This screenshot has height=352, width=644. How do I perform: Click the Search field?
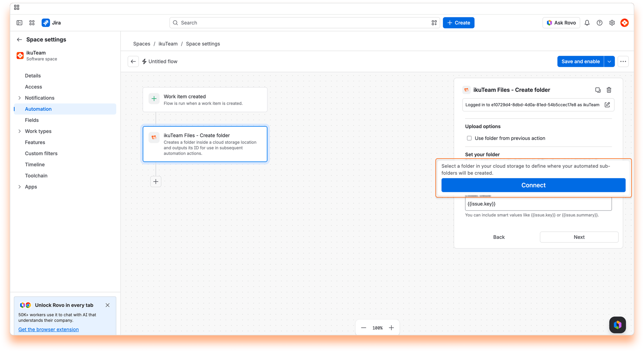(305, 23)
